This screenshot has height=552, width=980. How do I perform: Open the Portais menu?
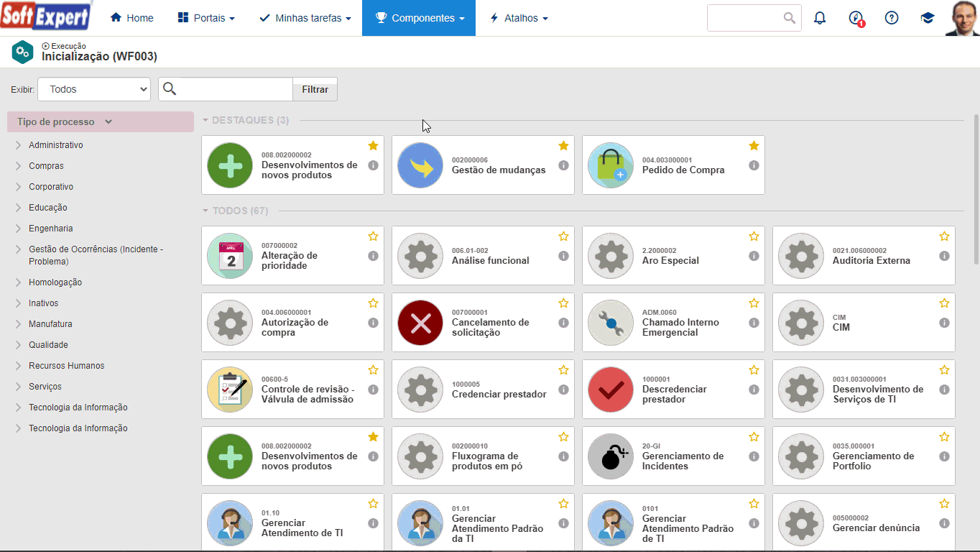205,18
